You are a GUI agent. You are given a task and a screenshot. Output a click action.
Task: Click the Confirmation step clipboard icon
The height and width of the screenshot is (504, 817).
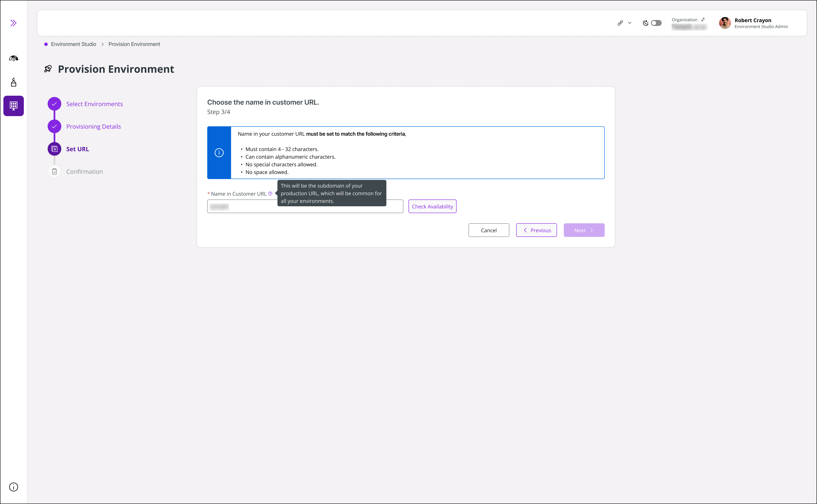coord(54,172)
